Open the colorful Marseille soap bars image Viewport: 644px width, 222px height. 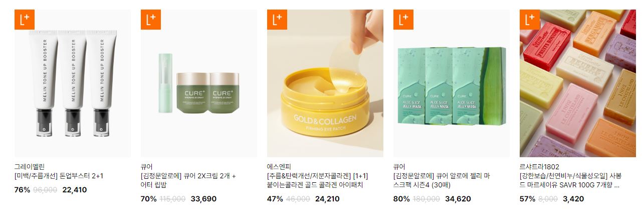click(x=578, y=83)
